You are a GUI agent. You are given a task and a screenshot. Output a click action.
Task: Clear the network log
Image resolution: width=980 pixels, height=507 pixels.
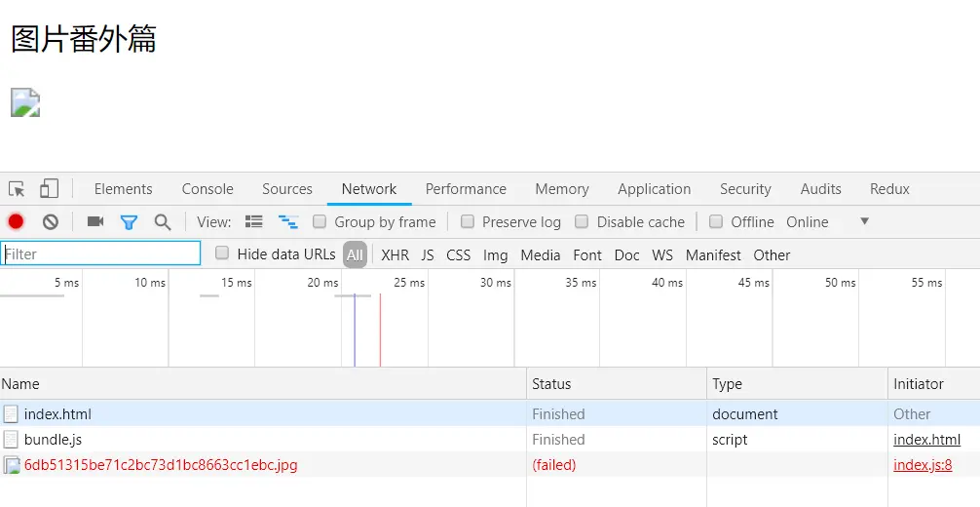click(50, 221)
